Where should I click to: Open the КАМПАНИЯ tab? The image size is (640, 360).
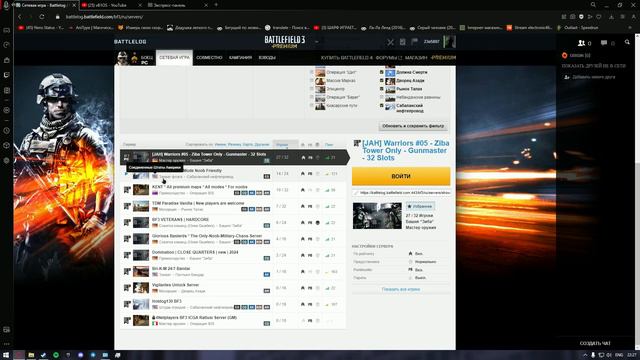pyautogui.click(x=240, y=58)
